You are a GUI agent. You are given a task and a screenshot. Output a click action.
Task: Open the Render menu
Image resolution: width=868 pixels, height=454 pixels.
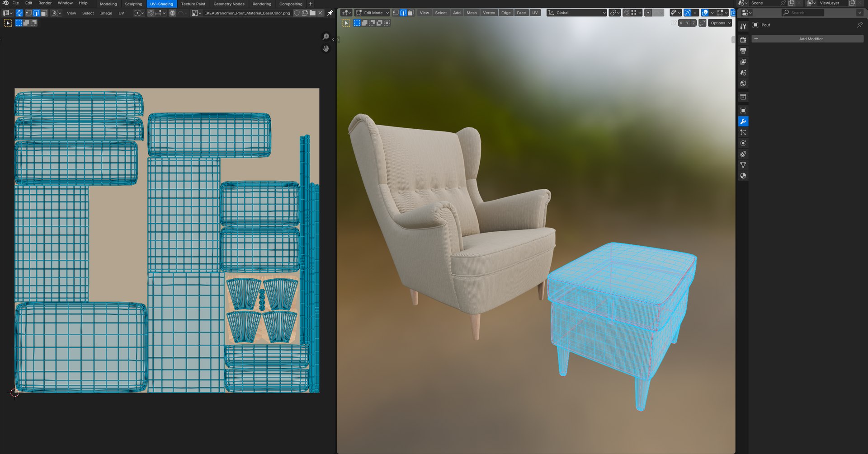click(45, 3)
